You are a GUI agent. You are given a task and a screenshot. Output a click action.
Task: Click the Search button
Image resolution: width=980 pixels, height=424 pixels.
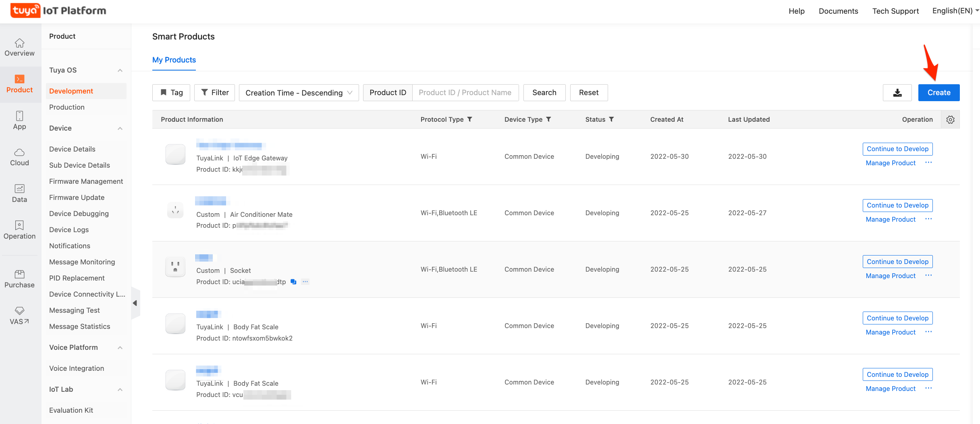tap(544, 93)
